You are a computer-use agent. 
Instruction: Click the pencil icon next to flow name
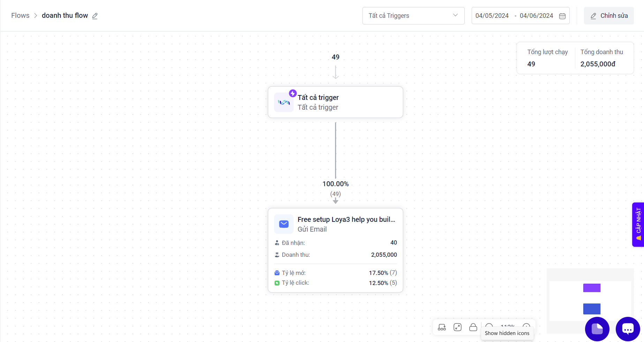click(x=95, y=16)
